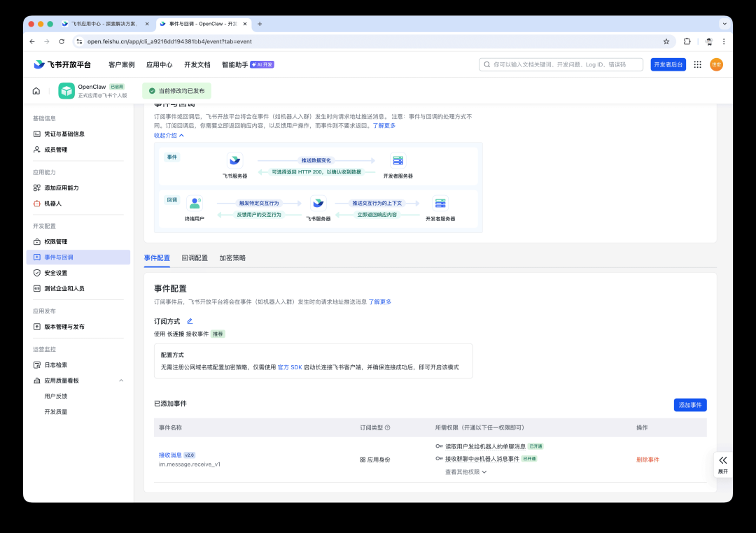
Task: Open 开发文档 in top navigation
Action: click(197, 64)
